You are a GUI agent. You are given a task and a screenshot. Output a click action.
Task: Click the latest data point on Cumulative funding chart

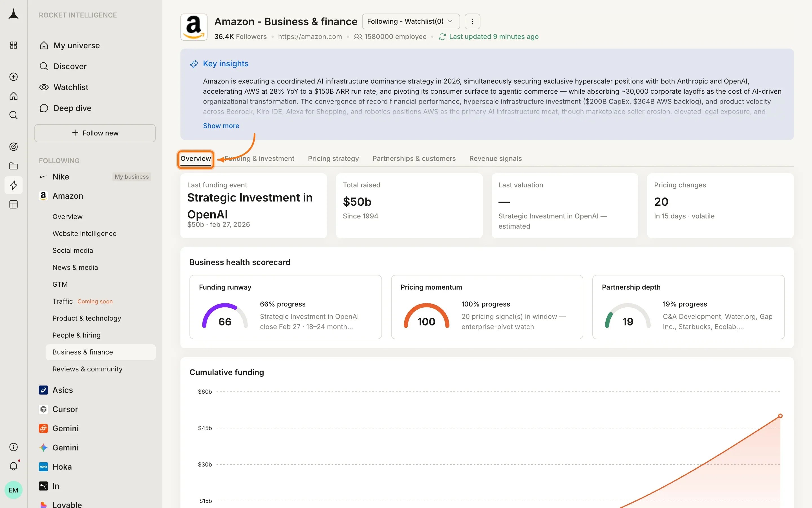tap(780, 416)
